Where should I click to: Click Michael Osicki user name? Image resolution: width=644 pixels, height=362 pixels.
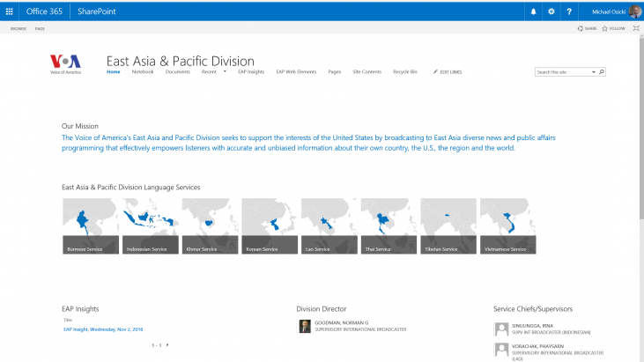pyautogui.click(x=609, y=12)
